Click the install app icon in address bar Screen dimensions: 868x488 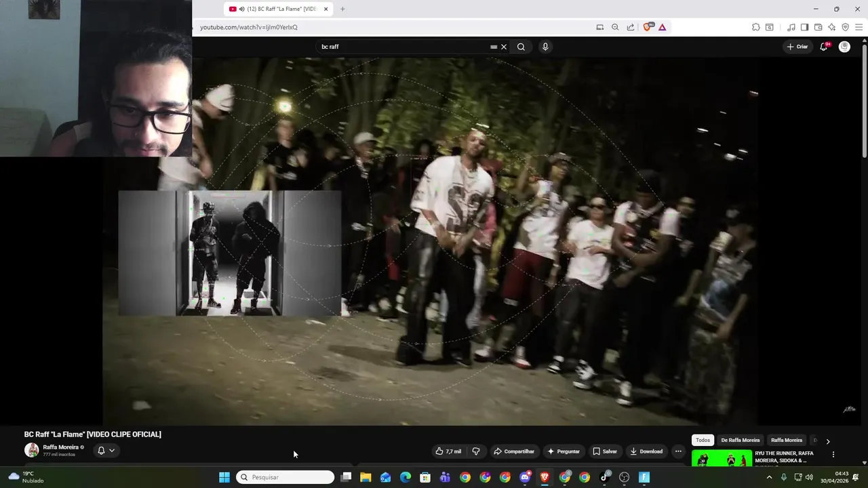click(x=599, y=27)
